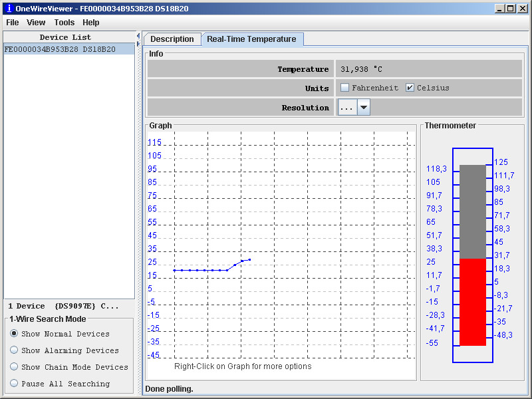The height and width of the screenshot is (399, 532).
Task: Switch to the Description tab
Action: coord(172,39)
